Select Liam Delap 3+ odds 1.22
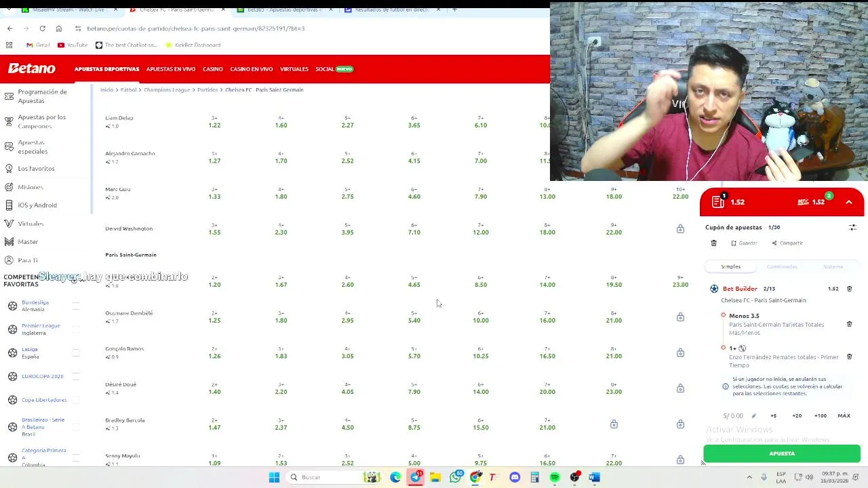The height and width of the screenshot is (488, 868). coord(214,122)
